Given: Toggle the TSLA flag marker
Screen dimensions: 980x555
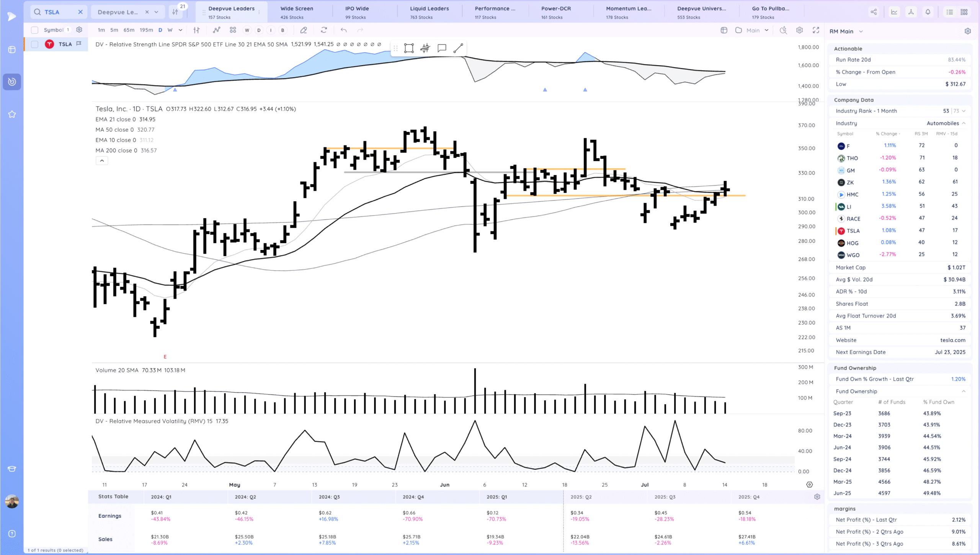Looking at the screenshot, I should tap(79, 44).
